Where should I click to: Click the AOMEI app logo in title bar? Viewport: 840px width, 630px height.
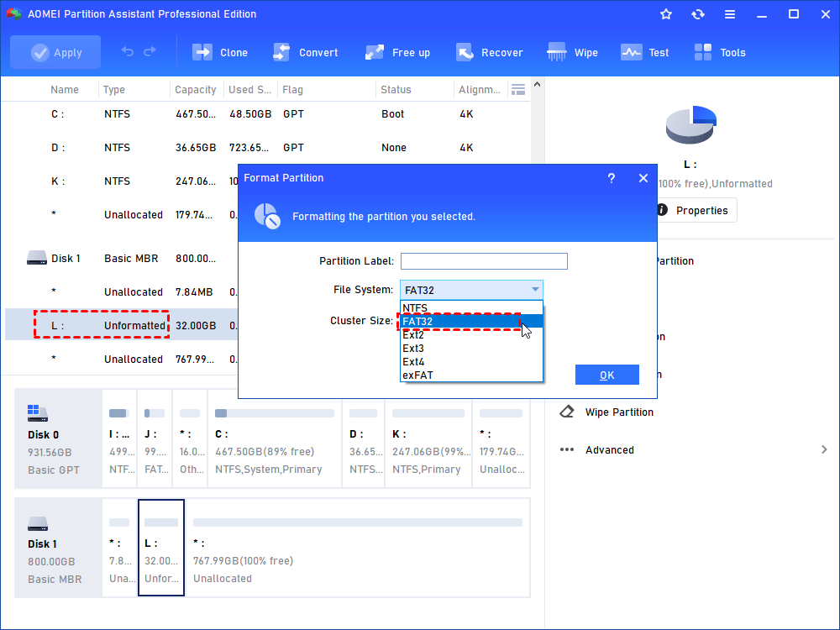tap(14, 14)
